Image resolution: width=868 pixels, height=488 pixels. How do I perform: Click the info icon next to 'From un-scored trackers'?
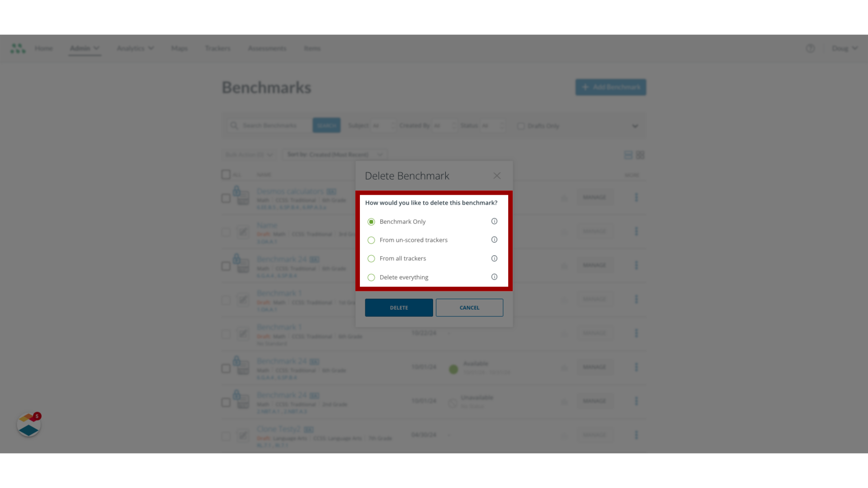(494, 239)
